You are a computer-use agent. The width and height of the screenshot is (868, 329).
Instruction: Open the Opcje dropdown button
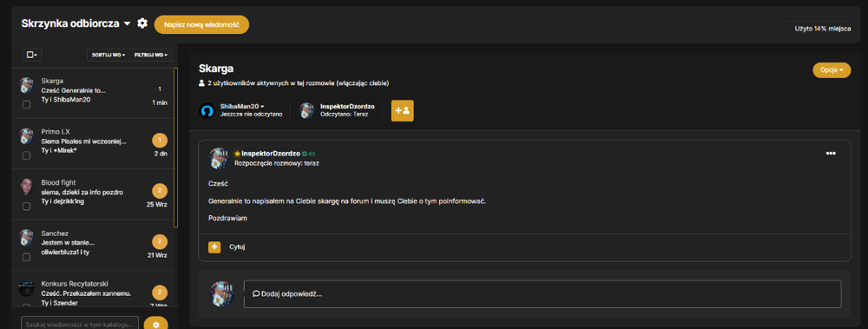pos(832,70)
